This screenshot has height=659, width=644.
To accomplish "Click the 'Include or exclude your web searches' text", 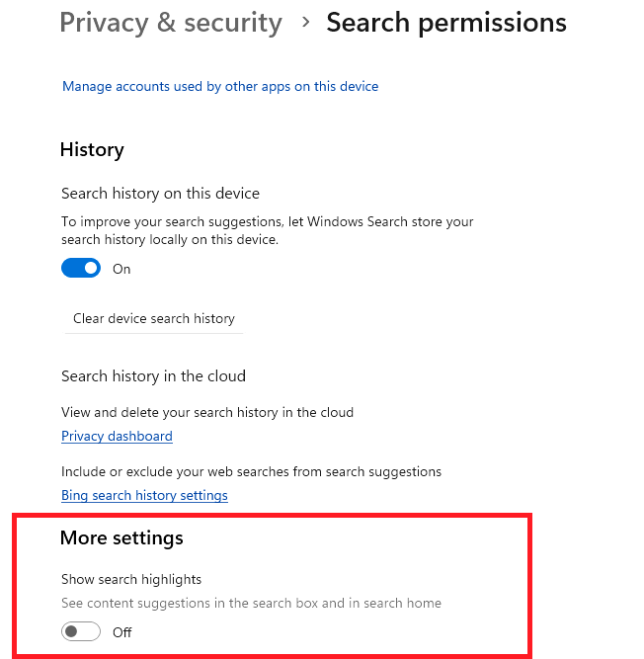I will [x=251, y=472].
